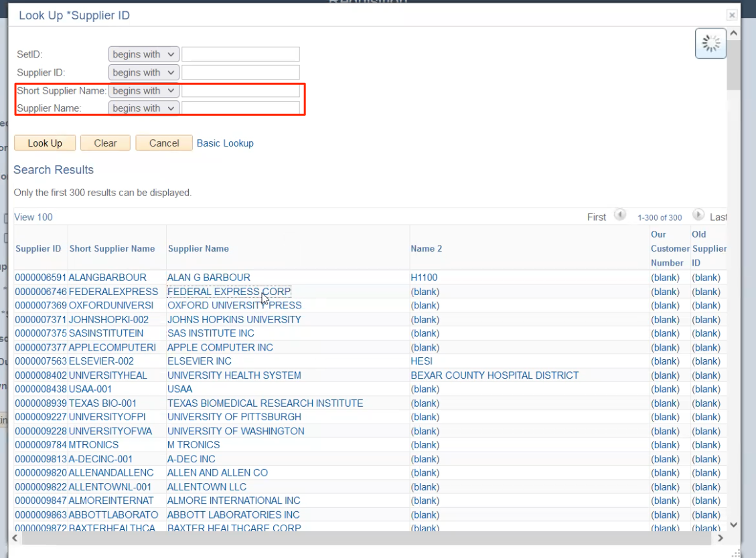Click the Clear button
The image size is (756, 558).
[x=105, y=143]
